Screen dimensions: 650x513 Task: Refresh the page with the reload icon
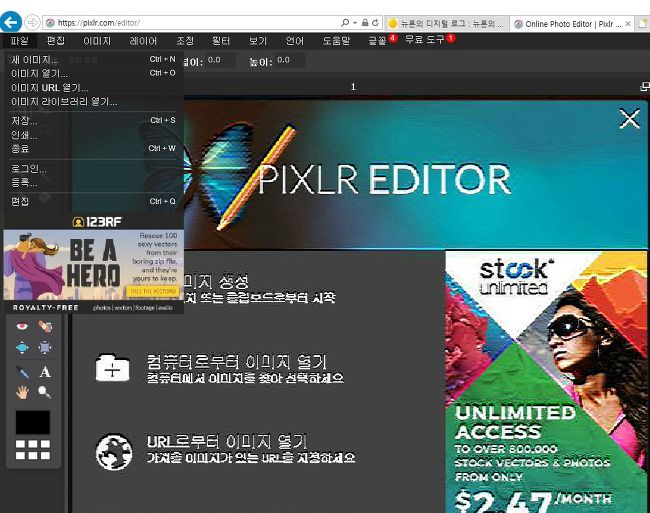pyautogui.click(x=376, y=23)
